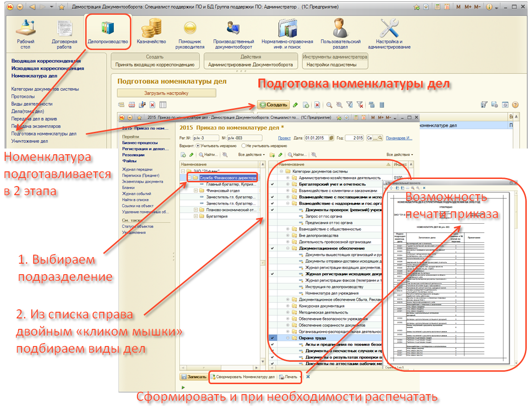This screenshot has height=406, width=532.
Task: Open the Печать dropdown button
Action: pos(291,377)
